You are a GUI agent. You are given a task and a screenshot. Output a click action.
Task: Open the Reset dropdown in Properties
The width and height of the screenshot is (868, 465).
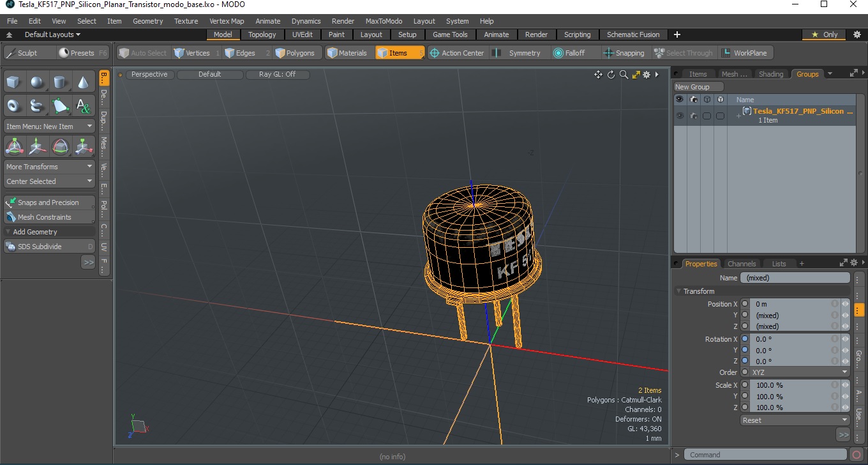(795, 420)
